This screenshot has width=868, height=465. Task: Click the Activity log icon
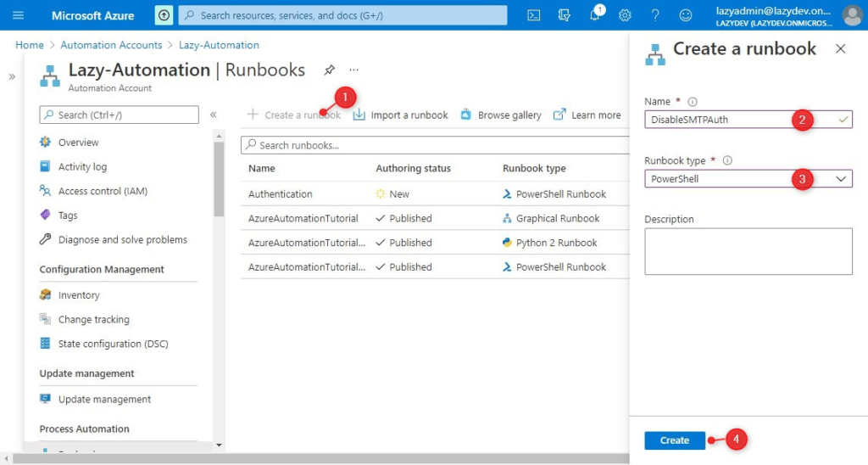(x=46, y=167)
